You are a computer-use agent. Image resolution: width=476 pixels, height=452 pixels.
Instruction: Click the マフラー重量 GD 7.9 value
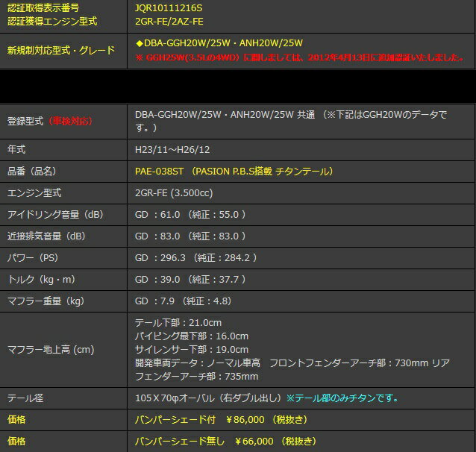click(183, 301)
